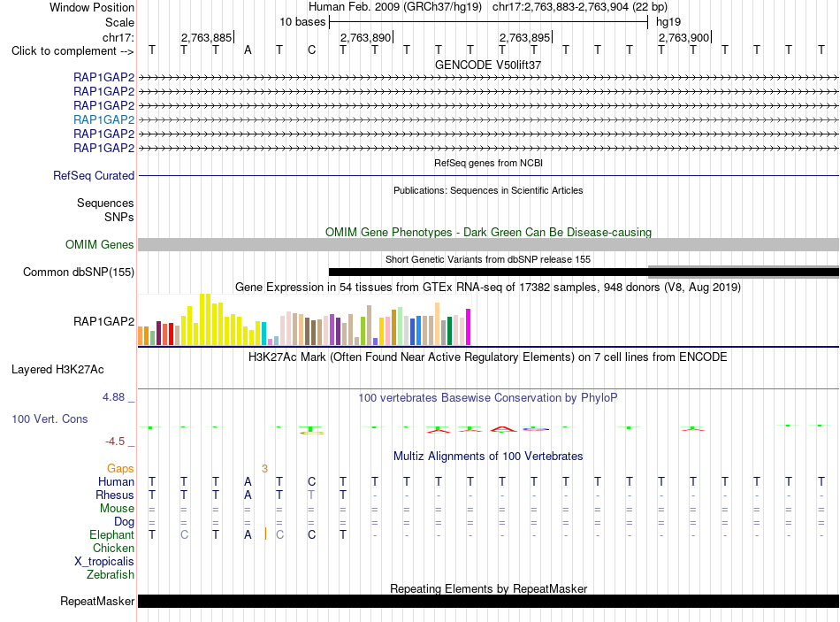This screenshot has width=840, height=622.
Task: Click the tallest yellow GTEx expression bars
Action: point(205,319)
